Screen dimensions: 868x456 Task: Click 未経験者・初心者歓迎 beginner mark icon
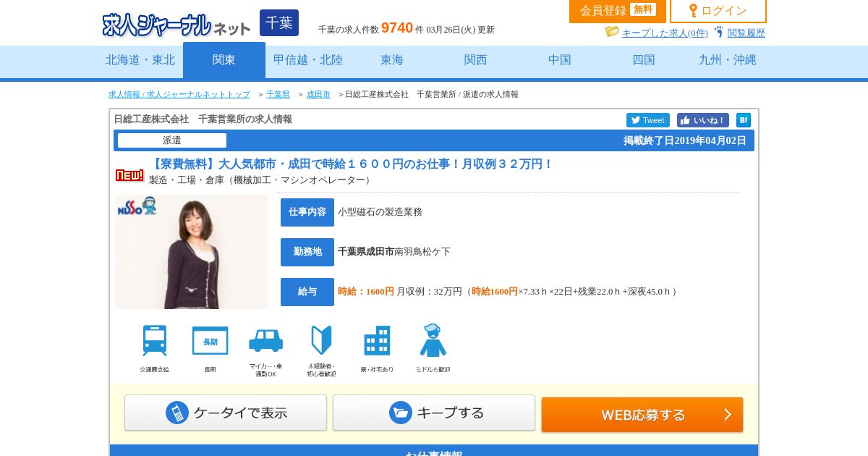pyautogui.click(x=321, y=340)
